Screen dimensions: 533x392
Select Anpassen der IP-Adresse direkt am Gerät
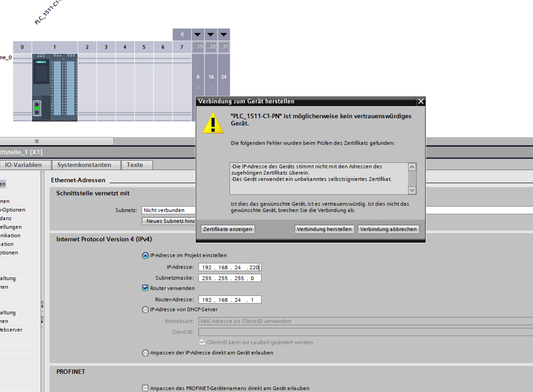click(x=145, y=353)
